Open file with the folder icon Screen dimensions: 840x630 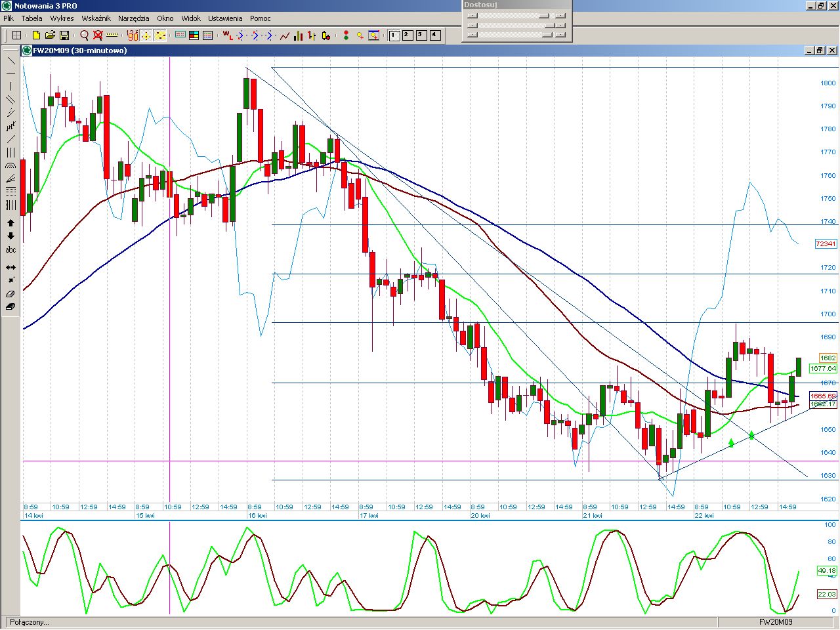tap(50, 35)
